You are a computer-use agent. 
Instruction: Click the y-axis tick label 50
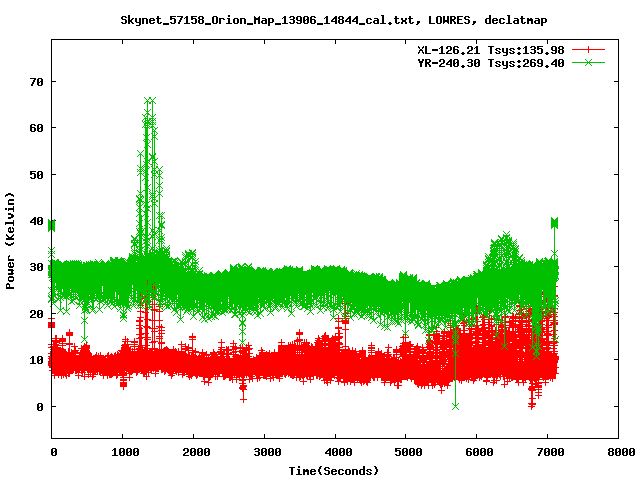(x=36, y=175)
